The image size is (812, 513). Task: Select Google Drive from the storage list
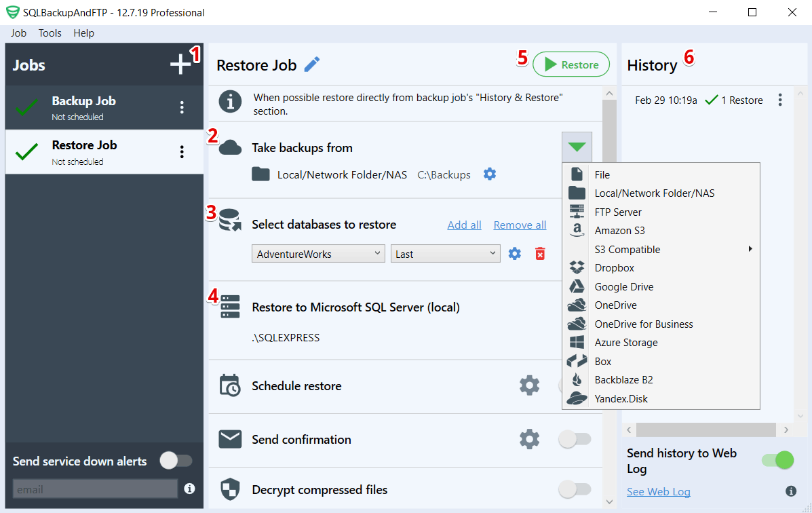tap(623, 286)
